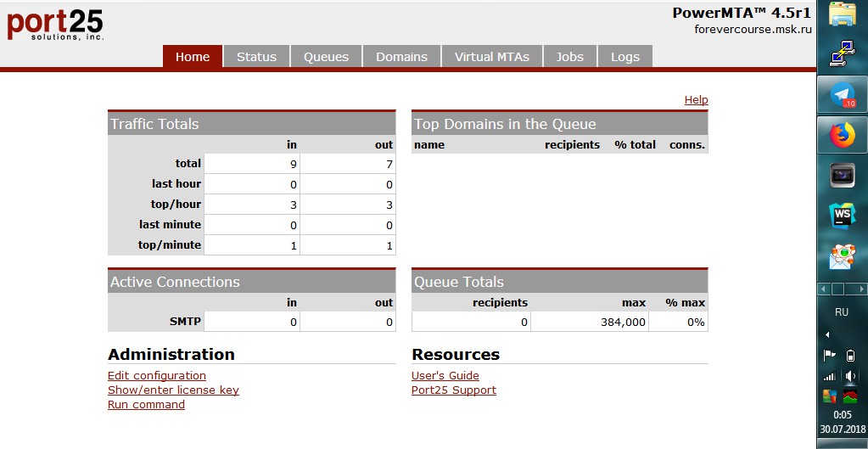Screen dimensions: 868x449
Task: Open the Logs tab
Action: pos(625,57)
